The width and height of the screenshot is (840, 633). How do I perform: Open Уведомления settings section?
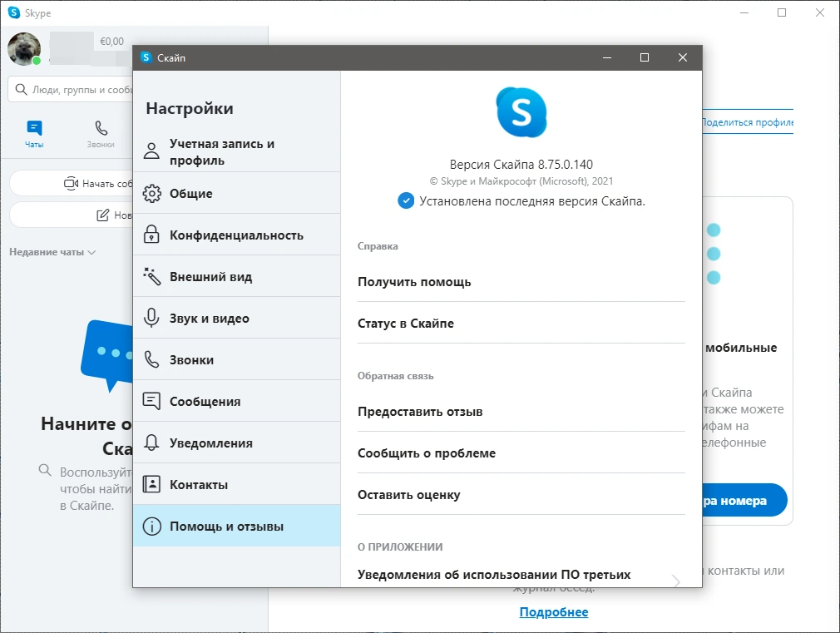click(237, 443)
